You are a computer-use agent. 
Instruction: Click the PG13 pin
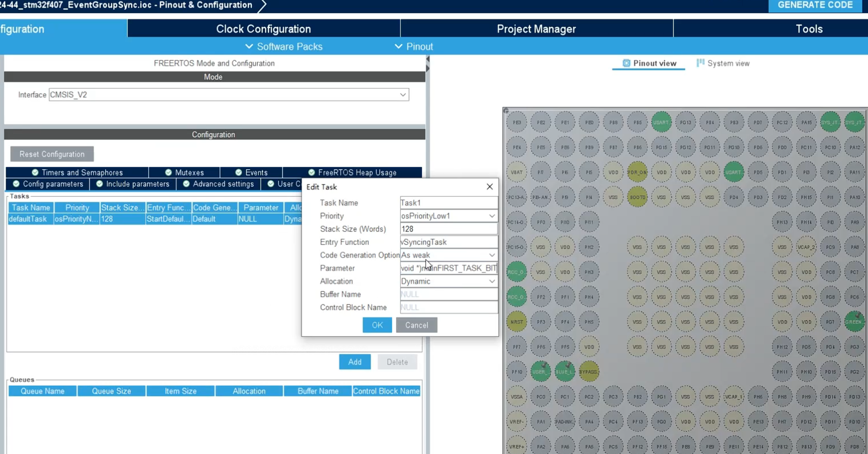point(685,123)
